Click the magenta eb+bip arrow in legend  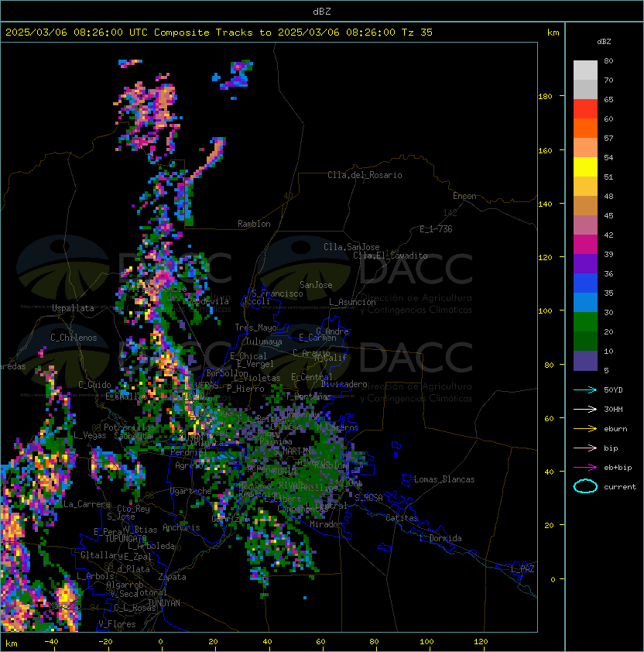[585, 468]
